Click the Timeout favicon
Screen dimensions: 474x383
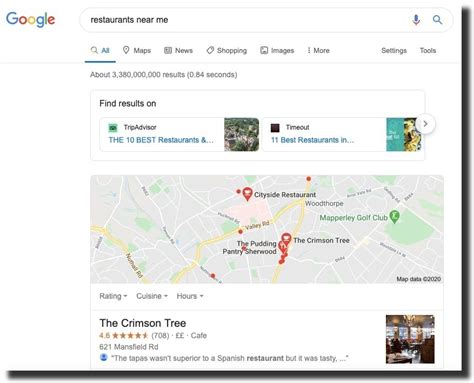coord(275,128)
